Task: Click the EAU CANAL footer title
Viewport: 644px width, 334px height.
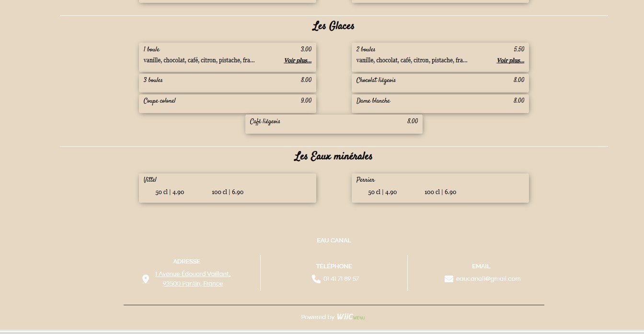Action: click(334, 241)
